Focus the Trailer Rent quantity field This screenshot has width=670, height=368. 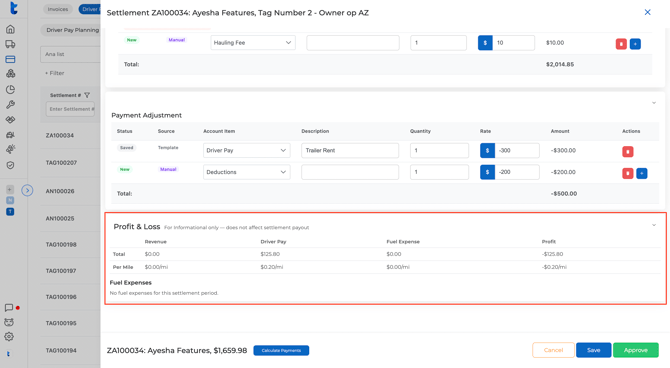(439, 150)
